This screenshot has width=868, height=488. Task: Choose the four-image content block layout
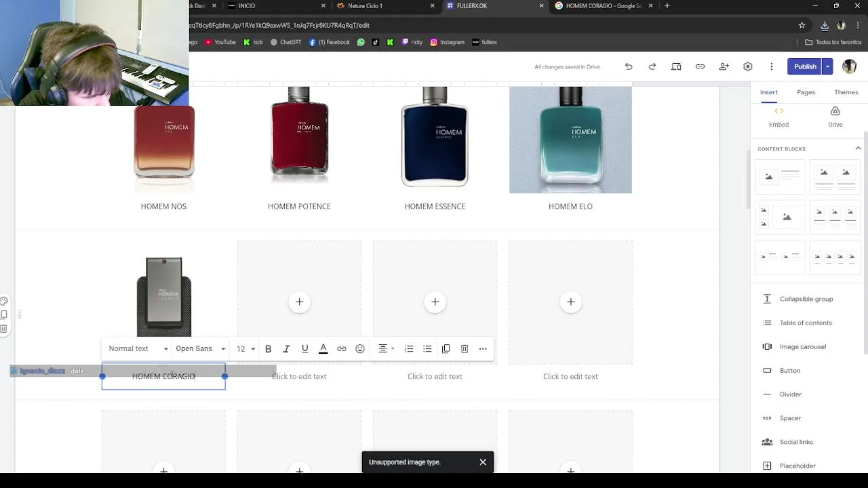point(835,258)
